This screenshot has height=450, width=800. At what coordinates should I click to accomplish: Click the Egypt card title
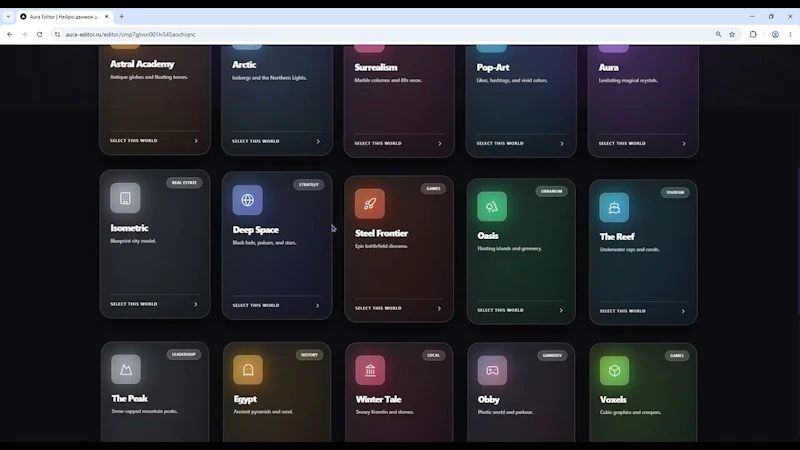pos(245,399)
